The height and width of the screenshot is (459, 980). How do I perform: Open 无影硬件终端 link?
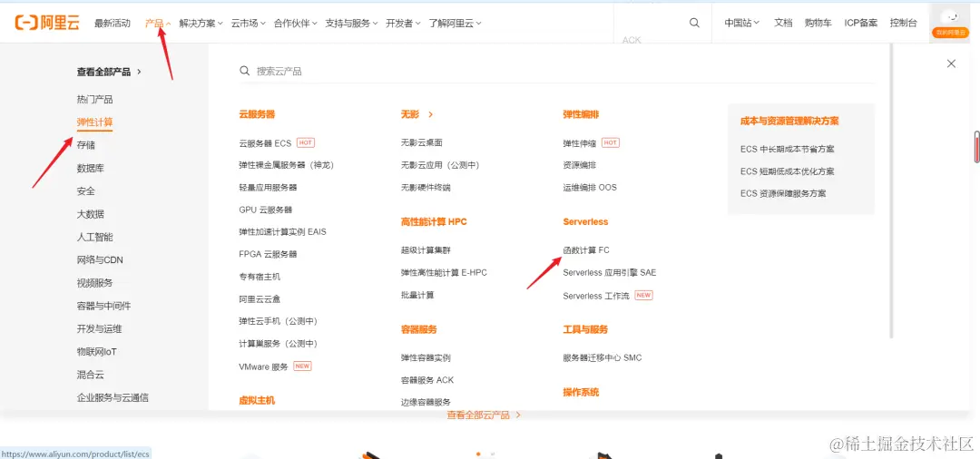tap(426, 188)
